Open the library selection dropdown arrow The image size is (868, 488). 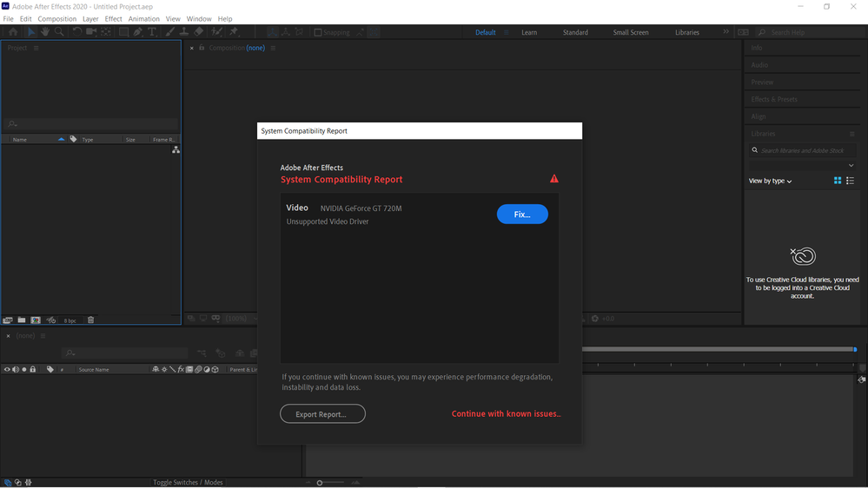[851, 166]
